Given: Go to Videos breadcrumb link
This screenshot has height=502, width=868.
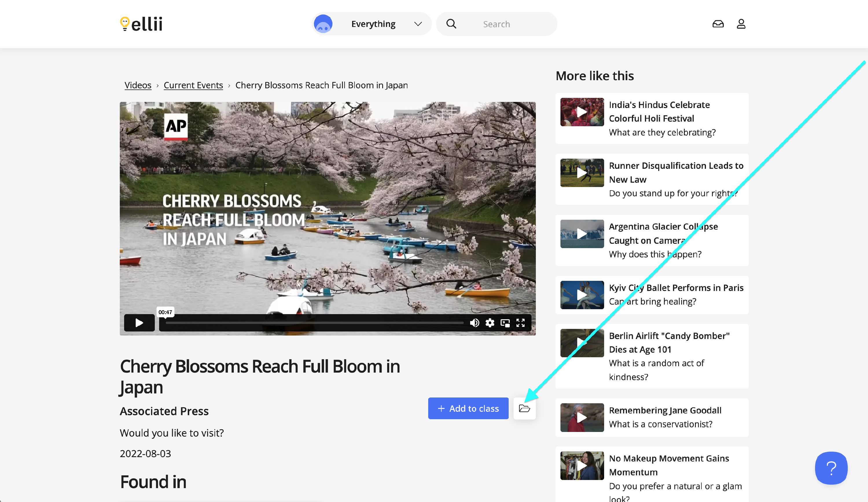Looking at the screenshot, I should click(138, 85).
